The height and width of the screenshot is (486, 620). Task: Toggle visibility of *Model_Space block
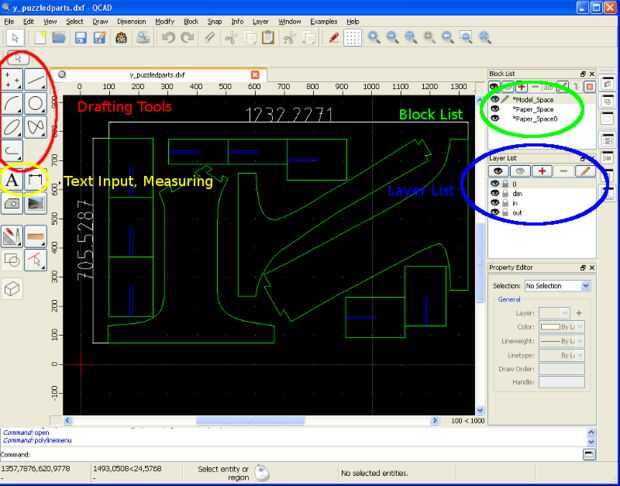pyautogui.click(x=495, y=100)
